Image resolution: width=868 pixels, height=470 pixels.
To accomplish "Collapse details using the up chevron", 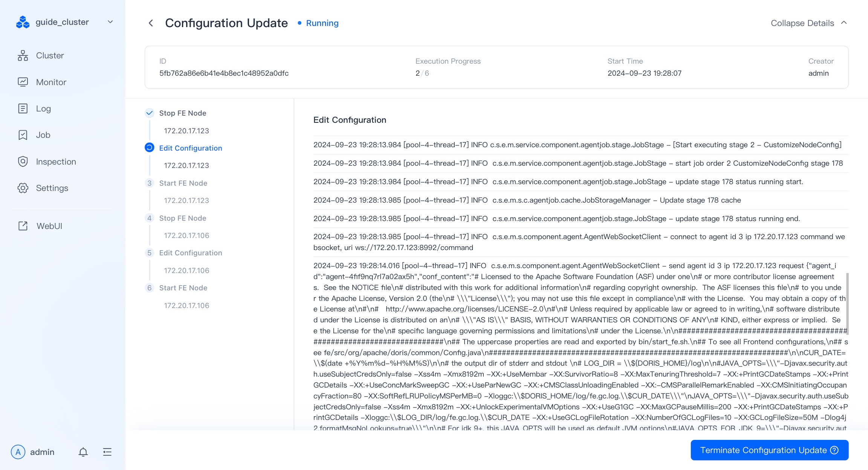I will pos(844,23).
